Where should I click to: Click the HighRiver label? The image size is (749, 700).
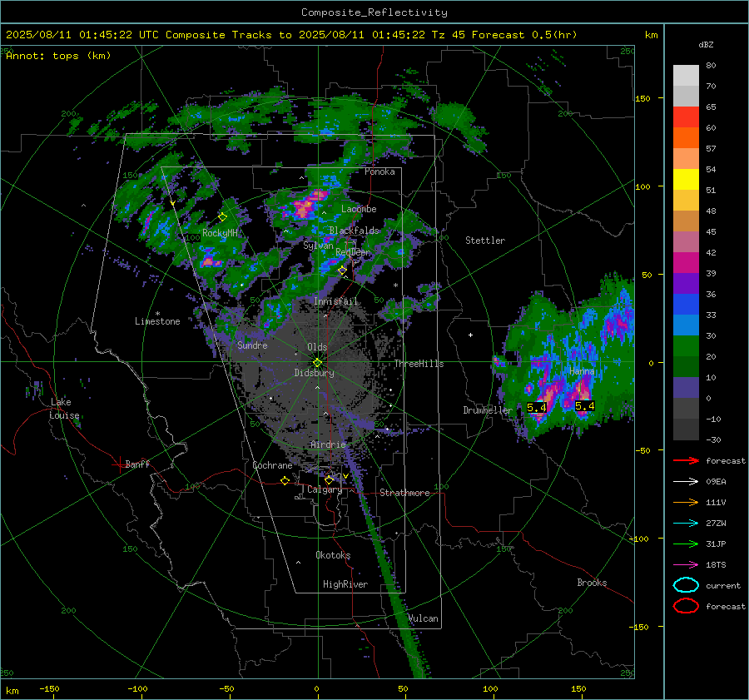click(345, 585)
